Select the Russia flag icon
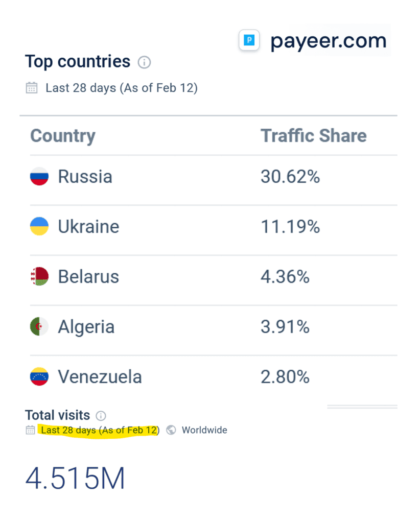The width and height of the screenshot is (420, 523). (38, 176)
